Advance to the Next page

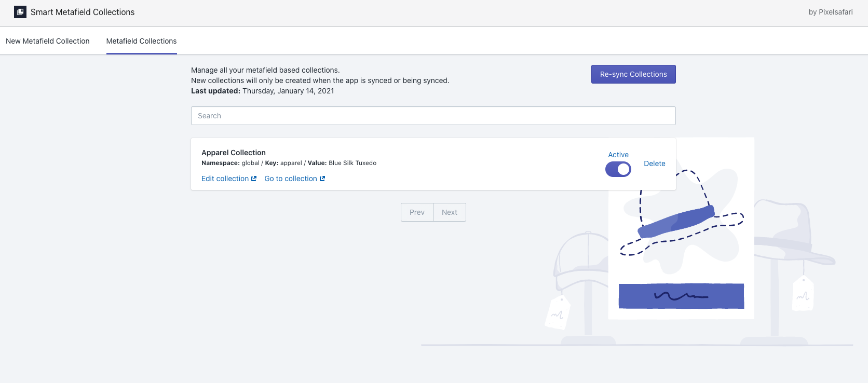tap(450, 212)
